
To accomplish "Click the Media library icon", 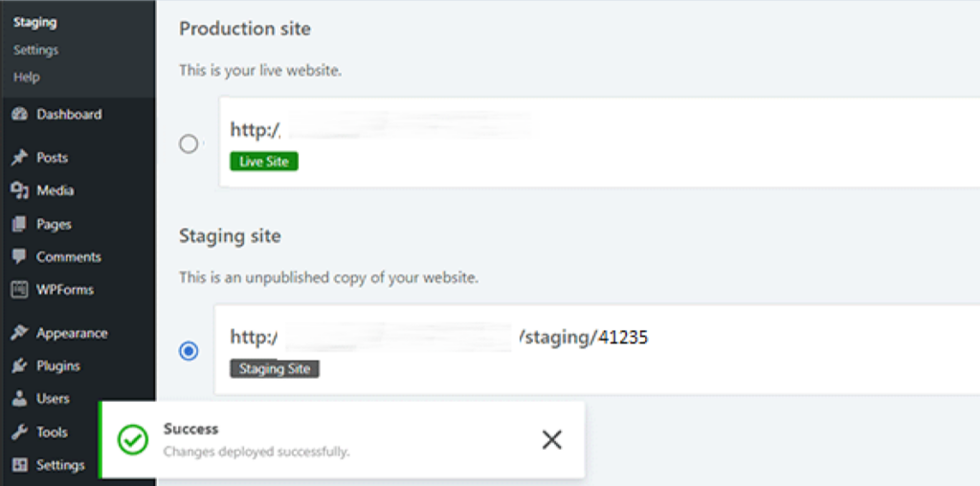I will pos(19,191).
